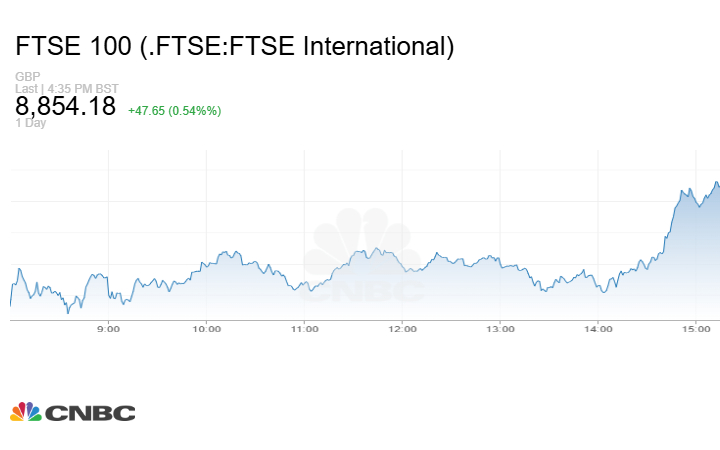Click the green +47.65 (0.54%) change value
The width and height of the screenshot is (720, 450).
click(174, 110)
